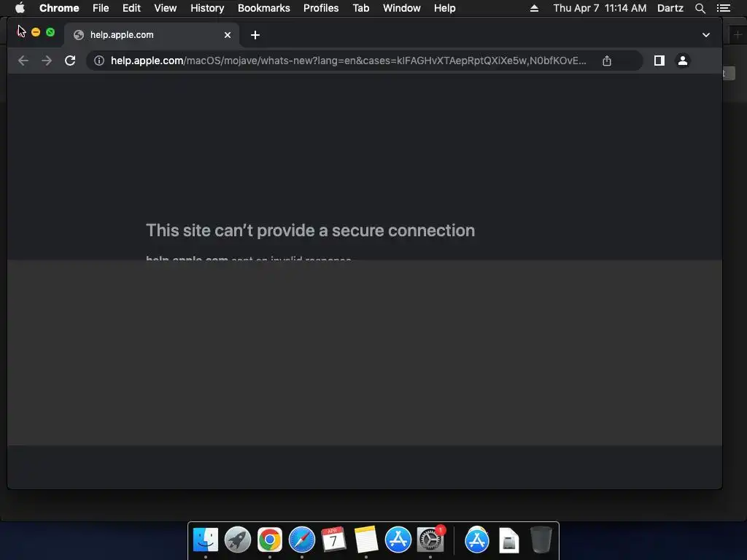Open Google Chrome from the Dock
The image size is (747, 560).
pos(270,540)
